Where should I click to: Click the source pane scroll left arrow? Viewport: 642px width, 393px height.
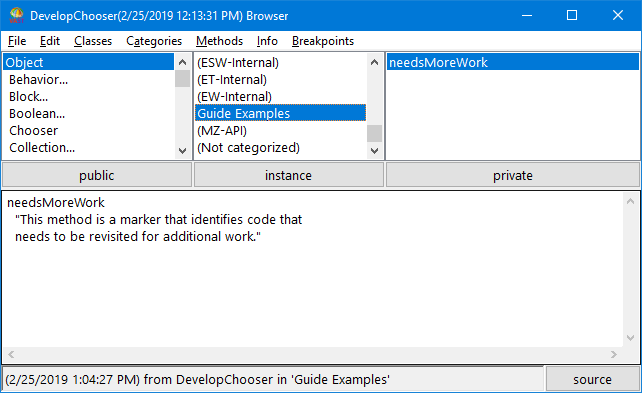(11, 355)
